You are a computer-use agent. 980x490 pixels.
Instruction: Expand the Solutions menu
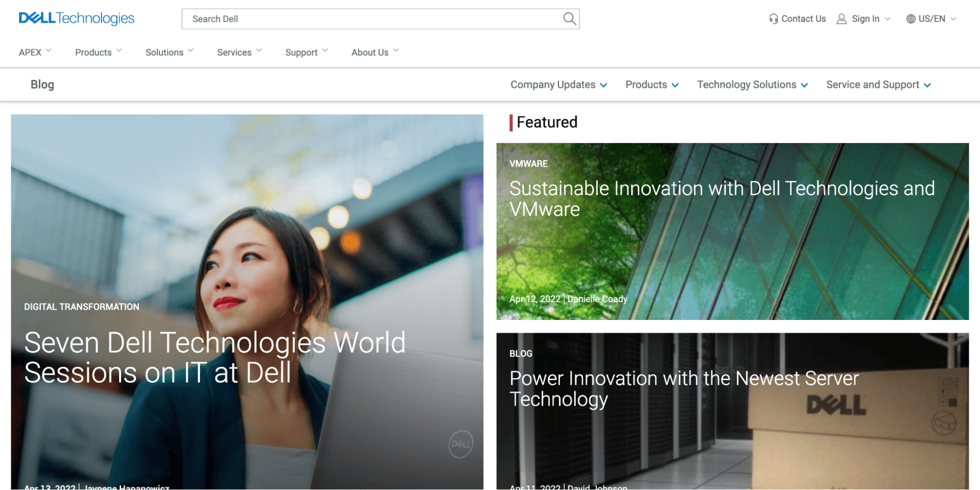pyautogui.click(x=169, y=52)
